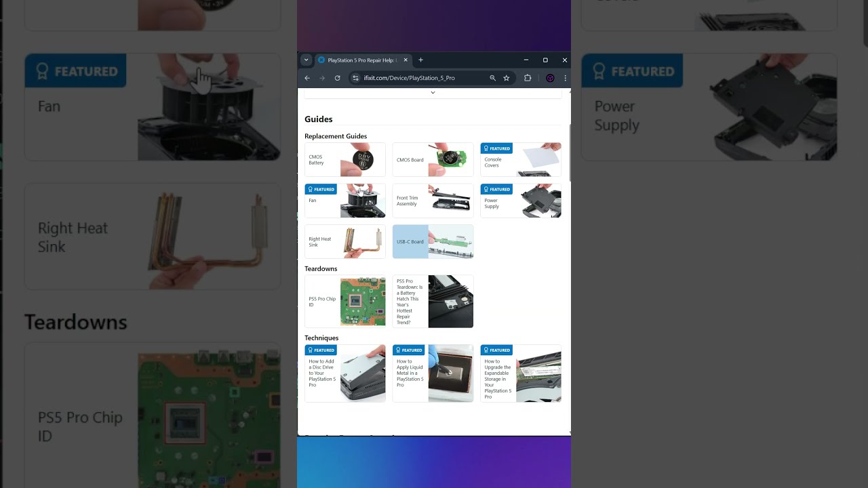Screen dimensions: 868x488
Task: Click the Featured badge on Power Supply
Action: (496, 189)
